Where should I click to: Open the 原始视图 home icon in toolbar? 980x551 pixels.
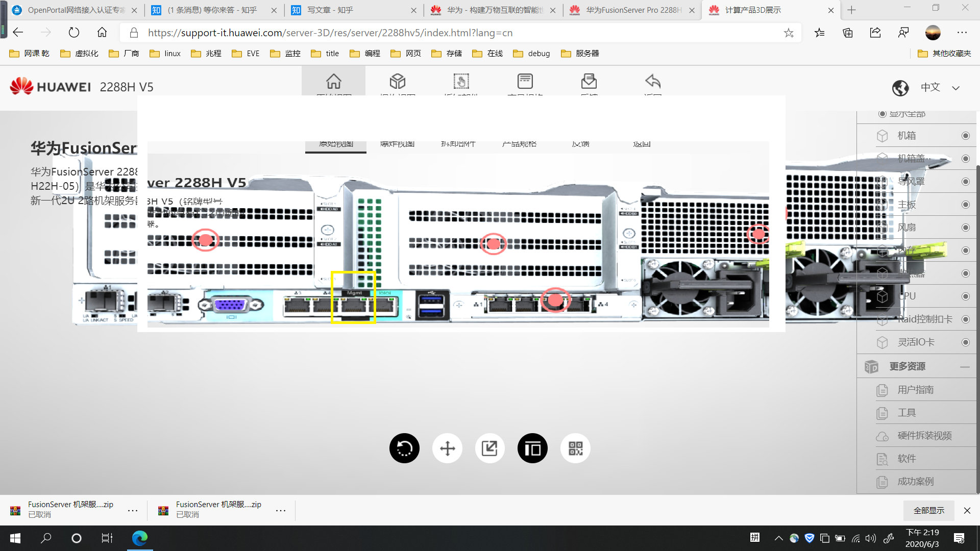pyautogui.click(x=333, y=82)
